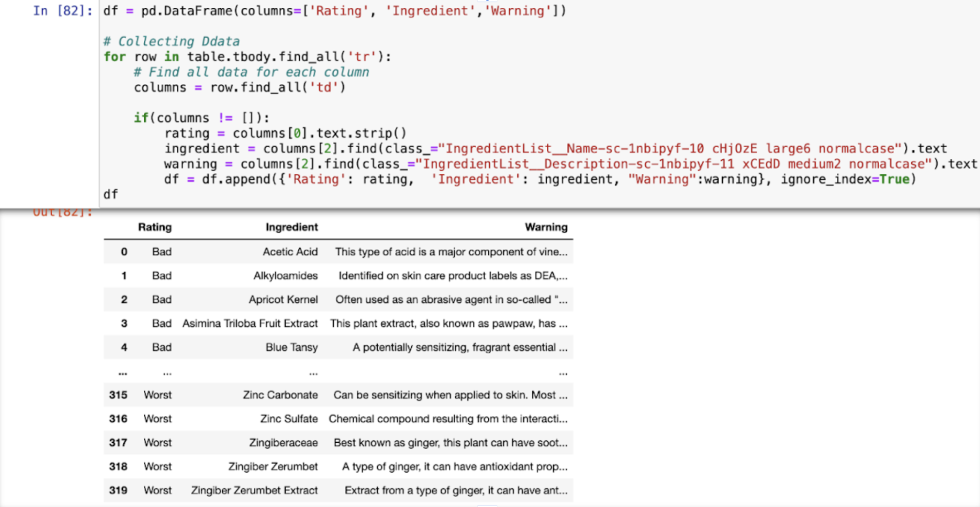Screen dimensions: 980x507
Task: Click row index 0
Action: point(124,252)
